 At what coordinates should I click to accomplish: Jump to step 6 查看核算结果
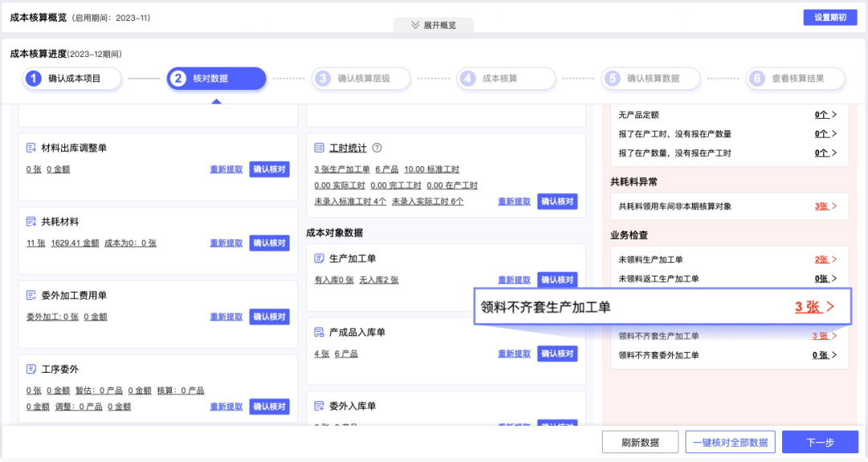(796, 79)
